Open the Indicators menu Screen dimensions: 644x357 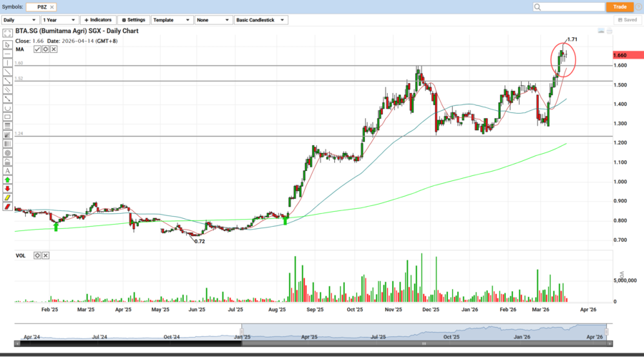point(97,20)
